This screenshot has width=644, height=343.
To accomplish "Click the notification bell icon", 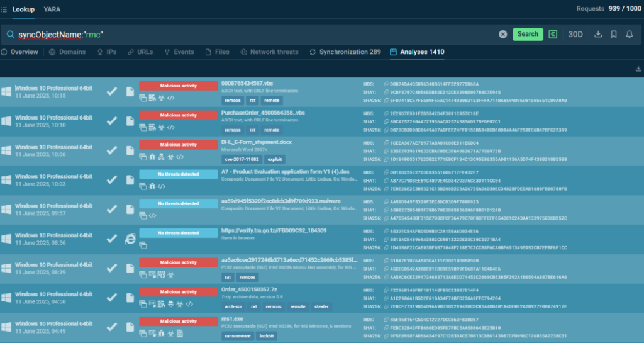I will click(630, 34).
